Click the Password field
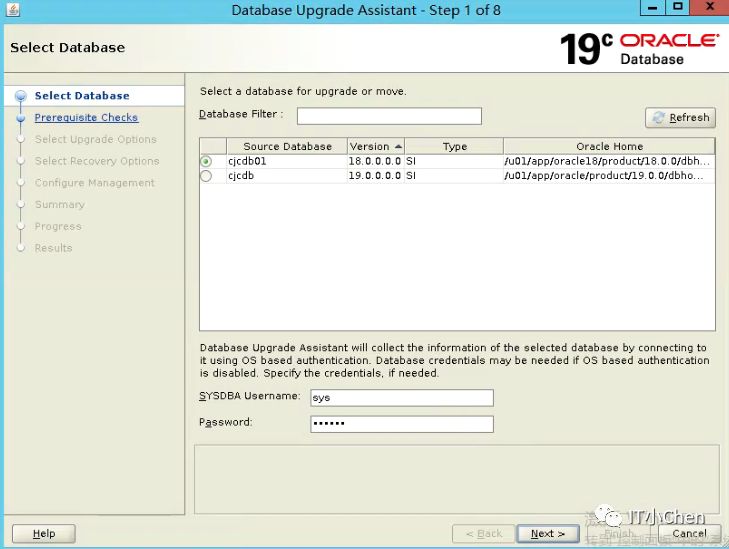Screen dimensions: 729x549 tap(402, 423)
